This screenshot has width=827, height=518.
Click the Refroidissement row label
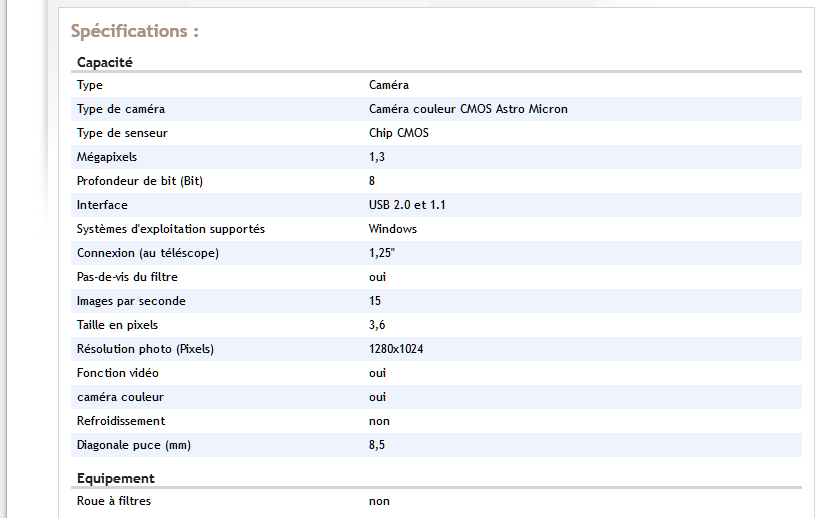click(121, 421)
